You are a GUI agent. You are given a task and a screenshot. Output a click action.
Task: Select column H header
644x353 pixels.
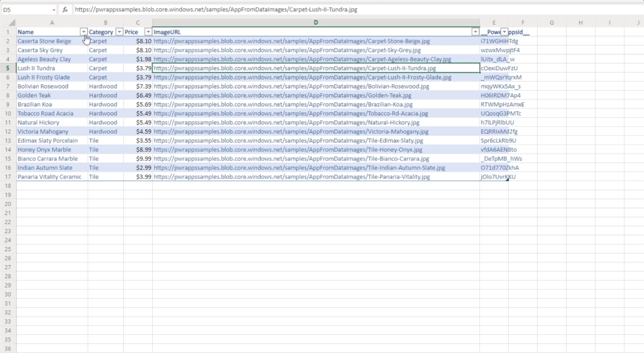(x=581, y=23)
